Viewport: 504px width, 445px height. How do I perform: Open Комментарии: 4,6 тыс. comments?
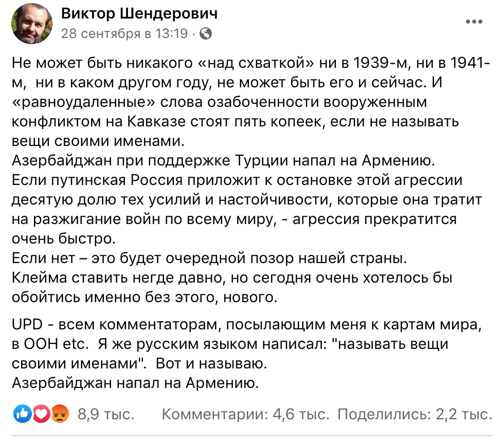(246, 414)
